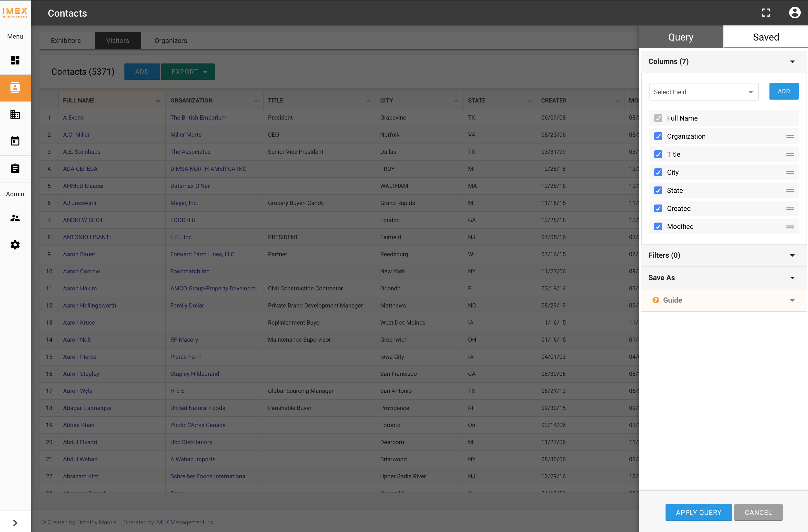
Task: Disable the City column checkbox
Action: pos(658,172)
